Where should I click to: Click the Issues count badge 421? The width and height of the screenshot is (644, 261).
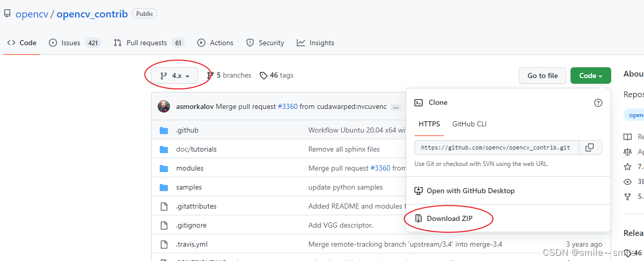93,43
